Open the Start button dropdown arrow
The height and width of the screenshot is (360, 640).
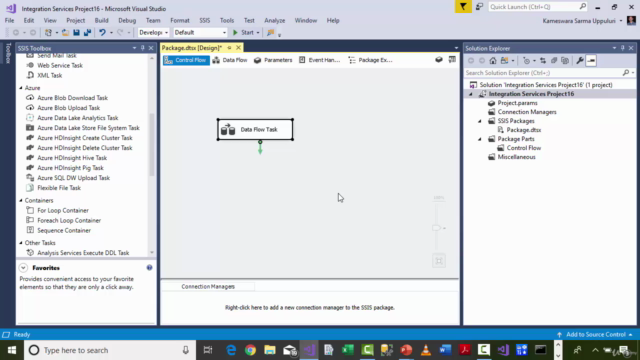tap(258, 33)
